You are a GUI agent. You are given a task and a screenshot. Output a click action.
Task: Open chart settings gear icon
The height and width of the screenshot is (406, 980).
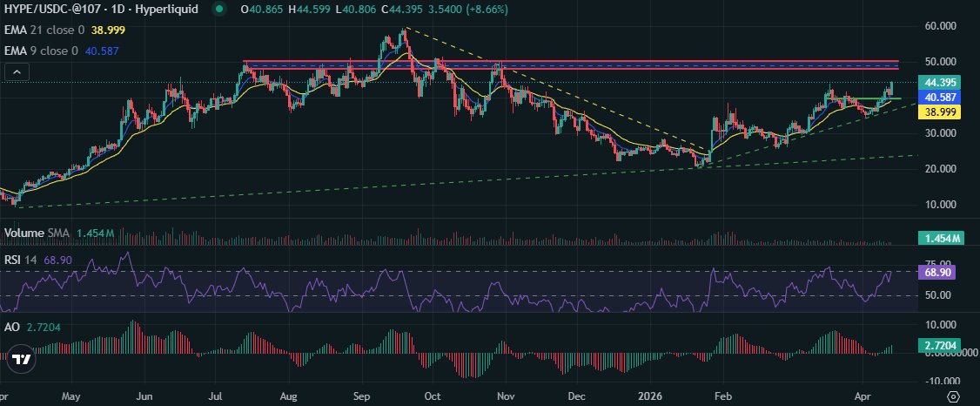pos(953,396)
